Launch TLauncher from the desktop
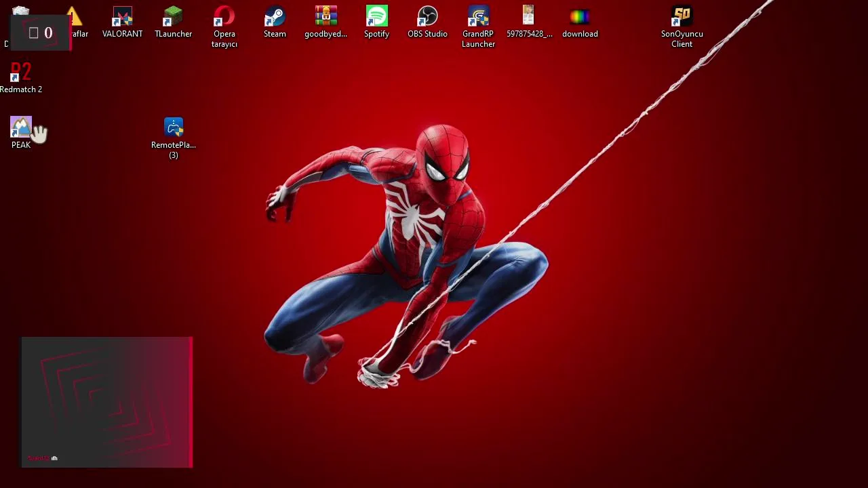The width and height of the screenshot is (868, 488). (x=174, y=22)
